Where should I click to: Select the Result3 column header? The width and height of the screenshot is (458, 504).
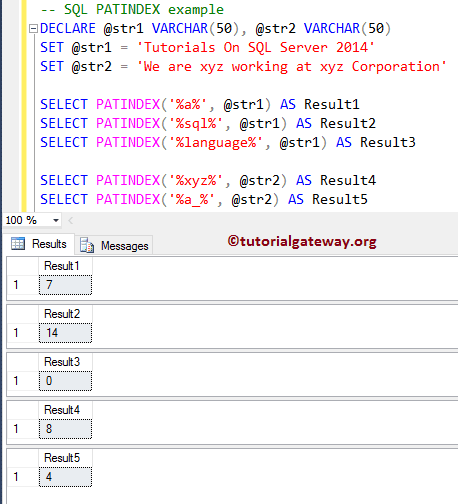[65, 362]
